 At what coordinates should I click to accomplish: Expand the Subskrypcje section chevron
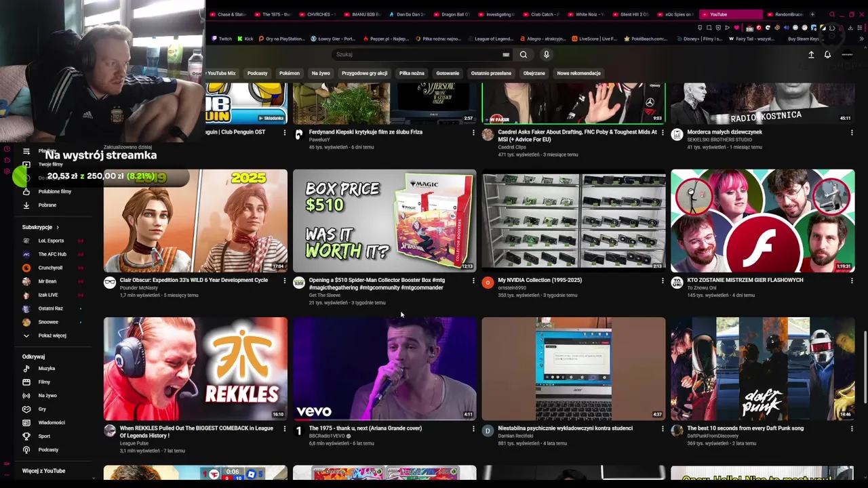(x=58, y=228)
